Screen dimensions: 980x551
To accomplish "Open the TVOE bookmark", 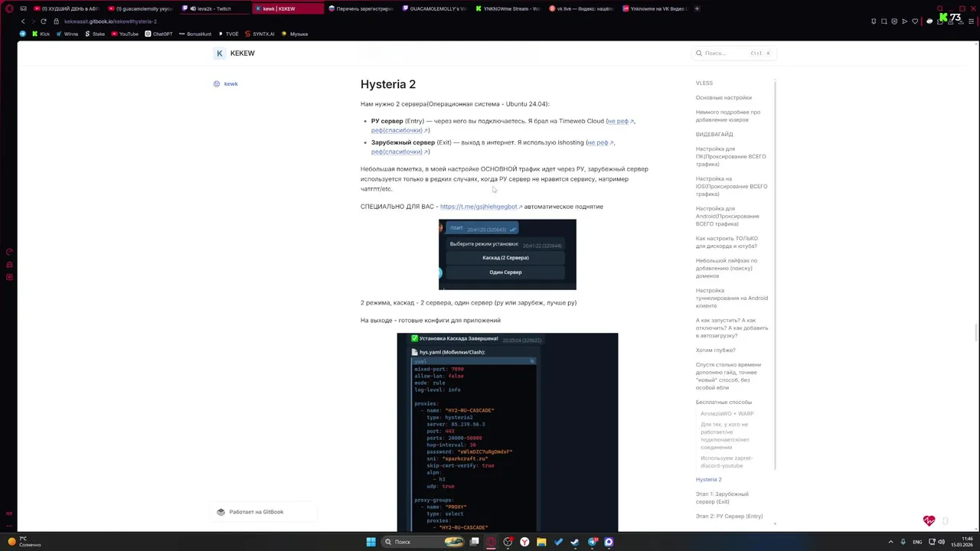I will (228, 34).
